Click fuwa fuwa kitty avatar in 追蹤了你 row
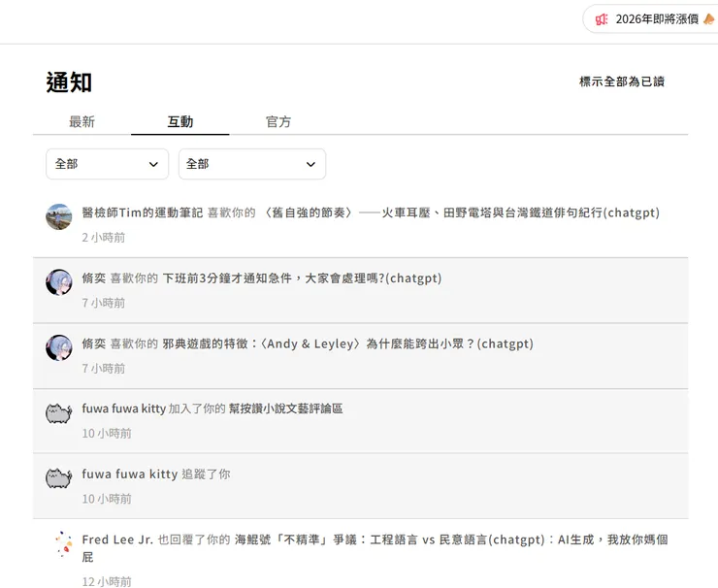 coord(59,478)
